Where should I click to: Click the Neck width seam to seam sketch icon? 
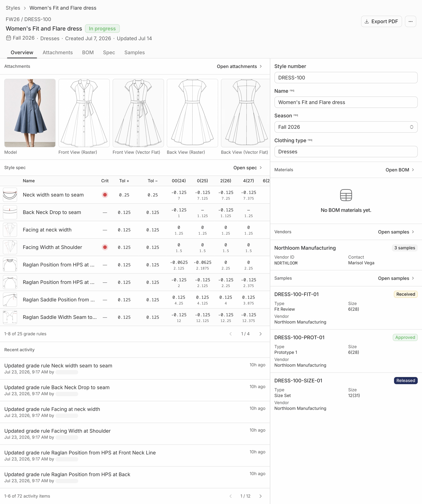coord(10,195)
